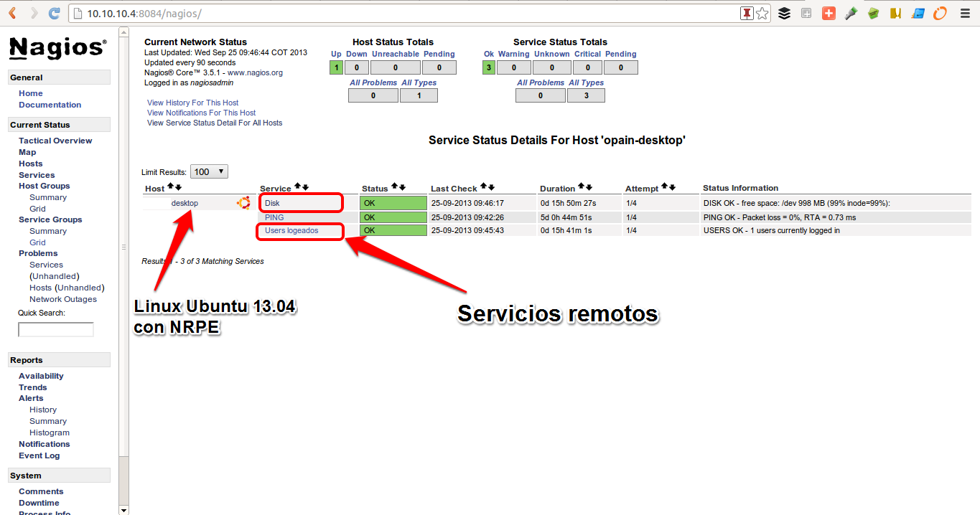Click the desktop host link in the table
This screenshot has height=515, width=980.
coord(185,203)
